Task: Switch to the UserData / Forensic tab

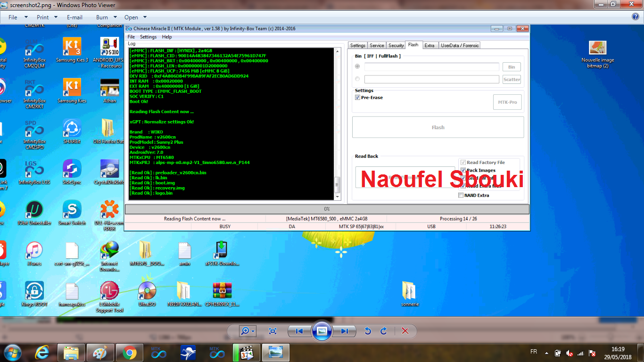Action: point(460,45)
